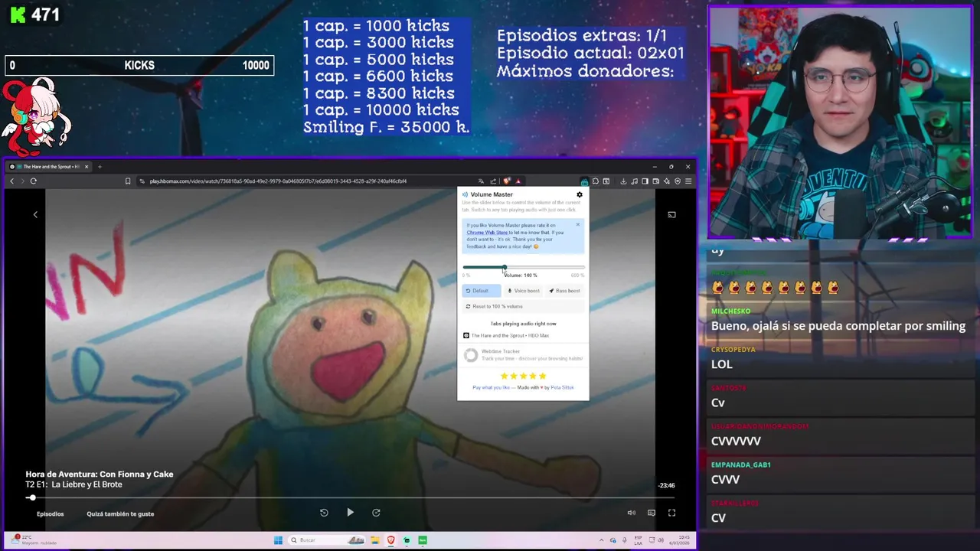Open the Webtime Tracker promo
This screenshot has width=980, height=551.
pyautogui.click(x=524, y=355)
